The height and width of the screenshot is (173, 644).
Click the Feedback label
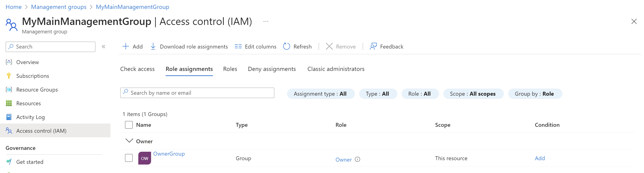pos(392,47)
